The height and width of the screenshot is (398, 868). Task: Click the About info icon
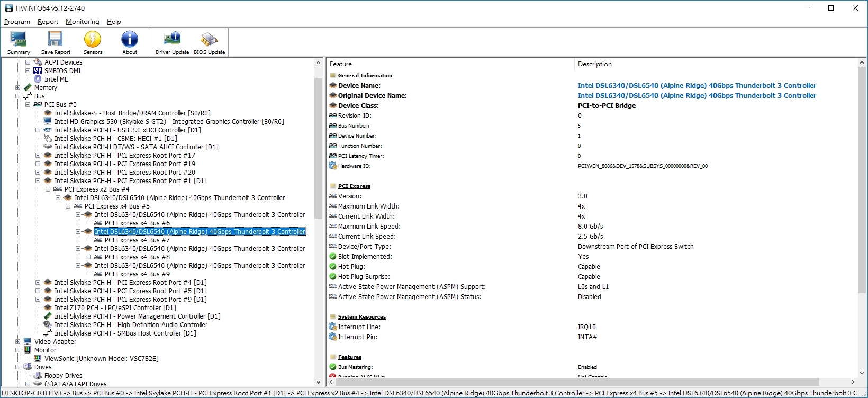click(130, 42)
